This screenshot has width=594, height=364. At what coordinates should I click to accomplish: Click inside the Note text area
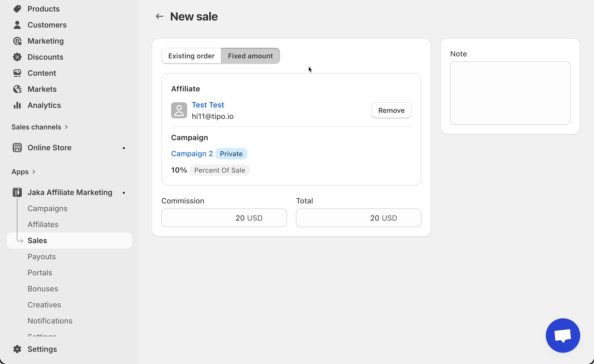[x=510, y=93]
